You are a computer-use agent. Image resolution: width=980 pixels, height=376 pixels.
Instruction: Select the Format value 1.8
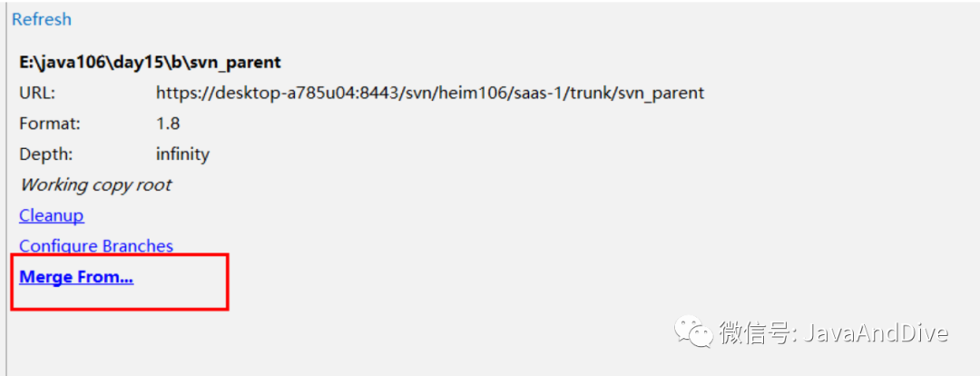click(x=168, y=123)
